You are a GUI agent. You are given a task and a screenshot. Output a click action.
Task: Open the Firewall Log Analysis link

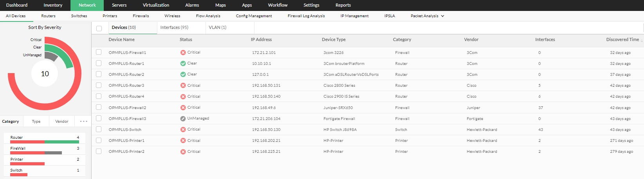coord(306,16)
